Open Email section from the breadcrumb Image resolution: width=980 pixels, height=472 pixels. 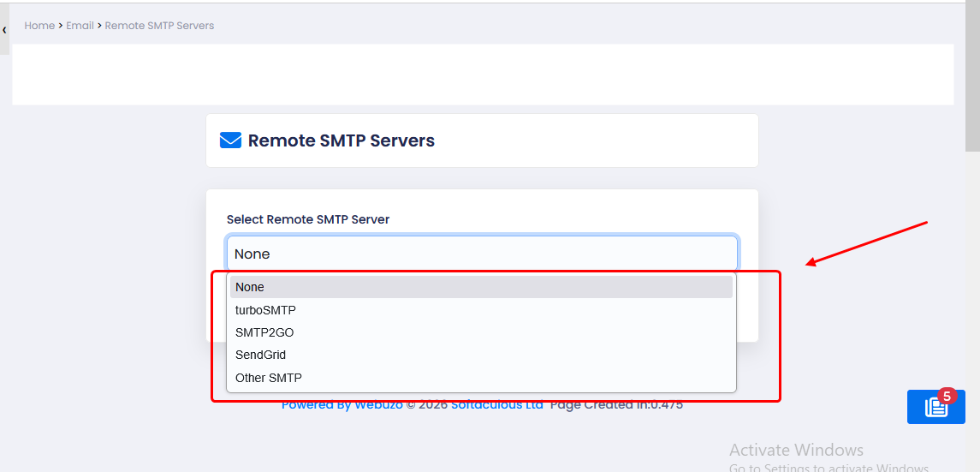coord(80,26)
